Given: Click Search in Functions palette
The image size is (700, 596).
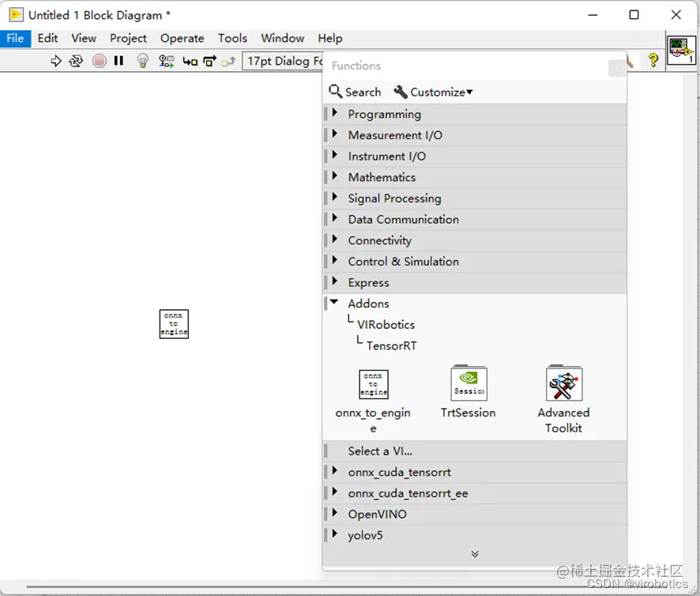Looking at the screenshot, I should pos(356,92).
